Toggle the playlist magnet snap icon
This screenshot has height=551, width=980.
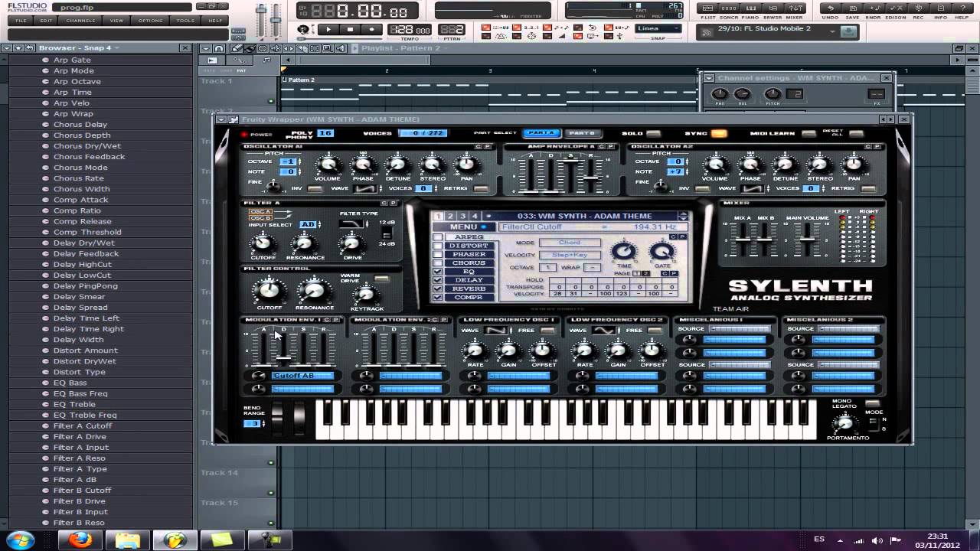tap(219, 48)
